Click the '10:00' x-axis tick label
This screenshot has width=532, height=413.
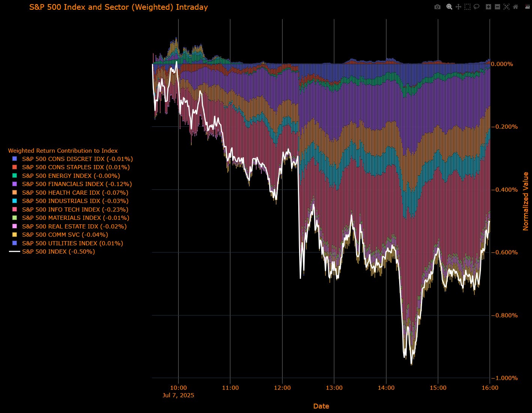point(178,387)
